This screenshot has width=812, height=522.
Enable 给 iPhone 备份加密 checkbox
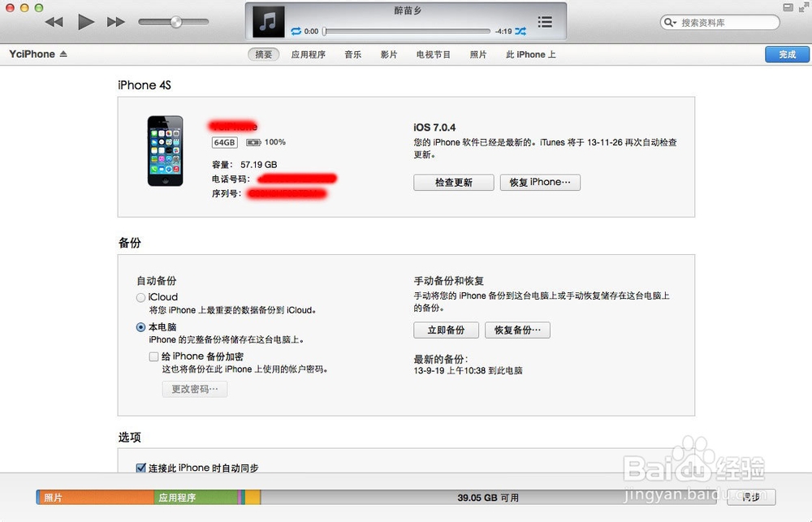(x=153, y=356)
